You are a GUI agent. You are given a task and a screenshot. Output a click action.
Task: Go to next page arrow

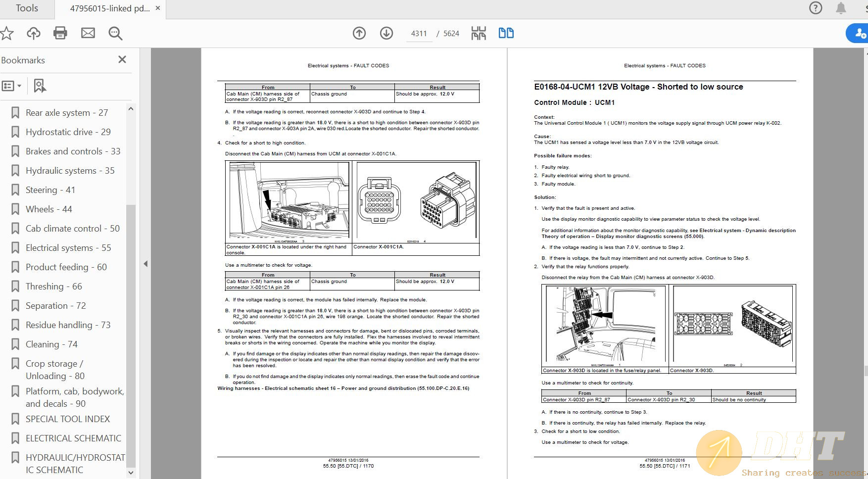(386, 33)
